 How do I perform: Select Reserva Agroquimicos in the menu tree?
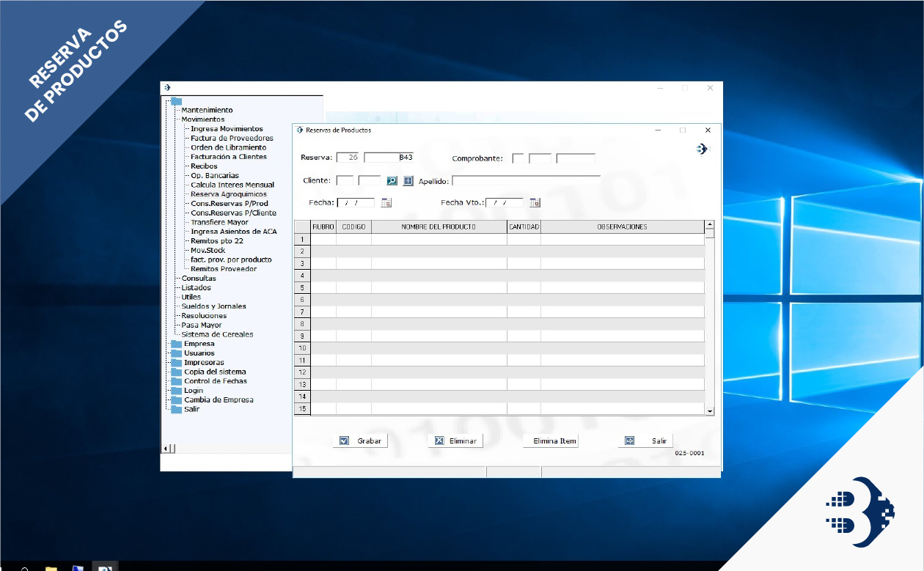228,194
